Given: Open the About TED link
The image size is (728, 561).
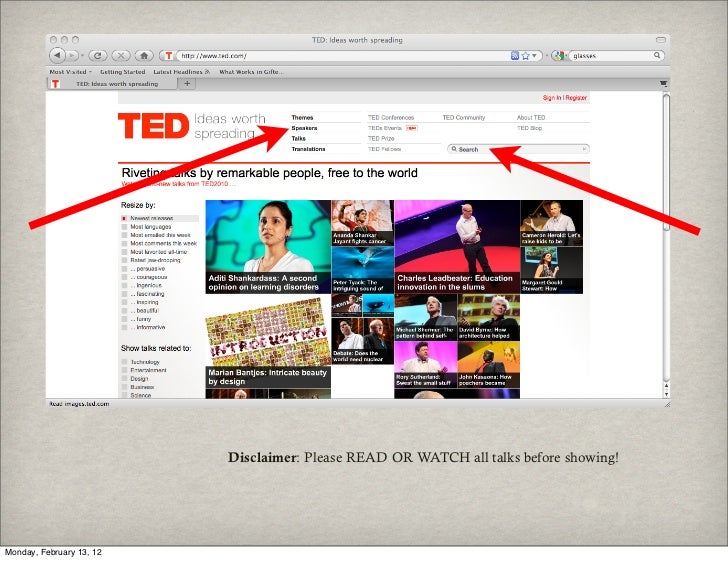Looking at the screenshot, I should click(531, 117).
